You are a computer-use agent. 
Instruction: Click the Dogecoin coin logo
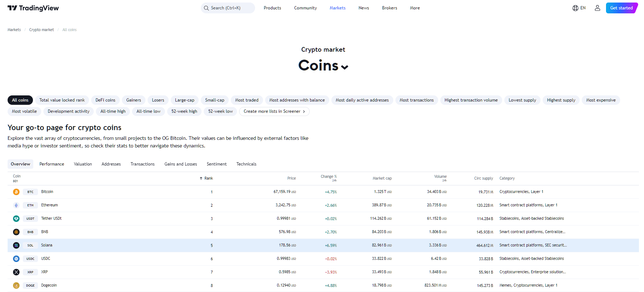[16, 285]
